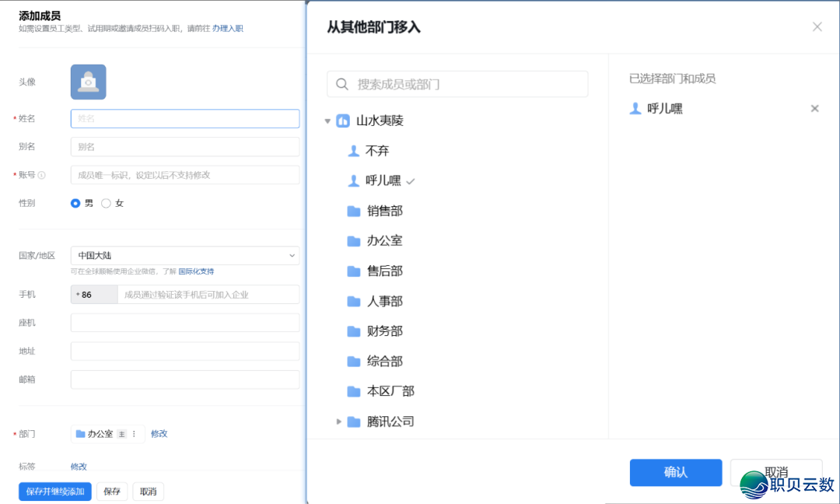
Task: Click the 确认 button
Action: coord(675,472)
